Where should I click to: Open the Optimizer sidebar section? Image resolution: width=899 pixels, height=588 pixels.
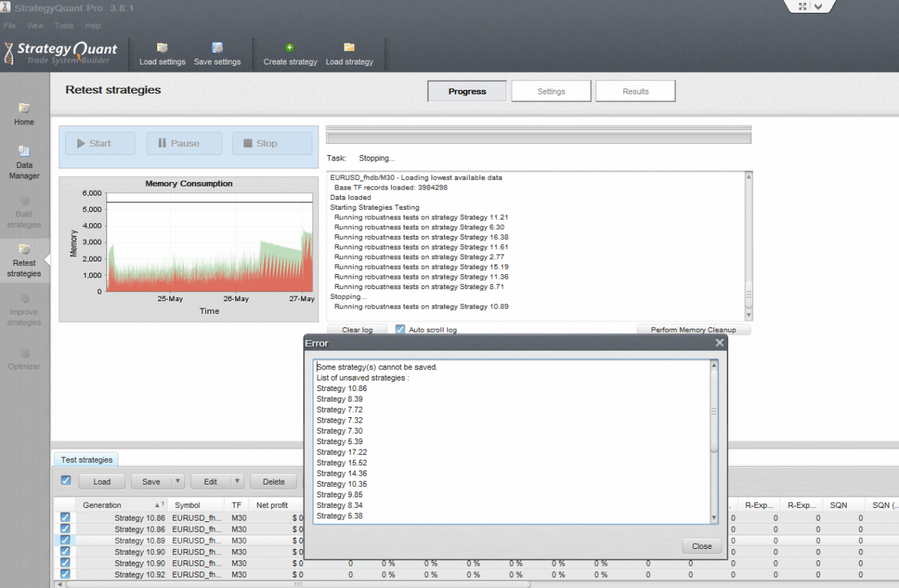(24, 359)
